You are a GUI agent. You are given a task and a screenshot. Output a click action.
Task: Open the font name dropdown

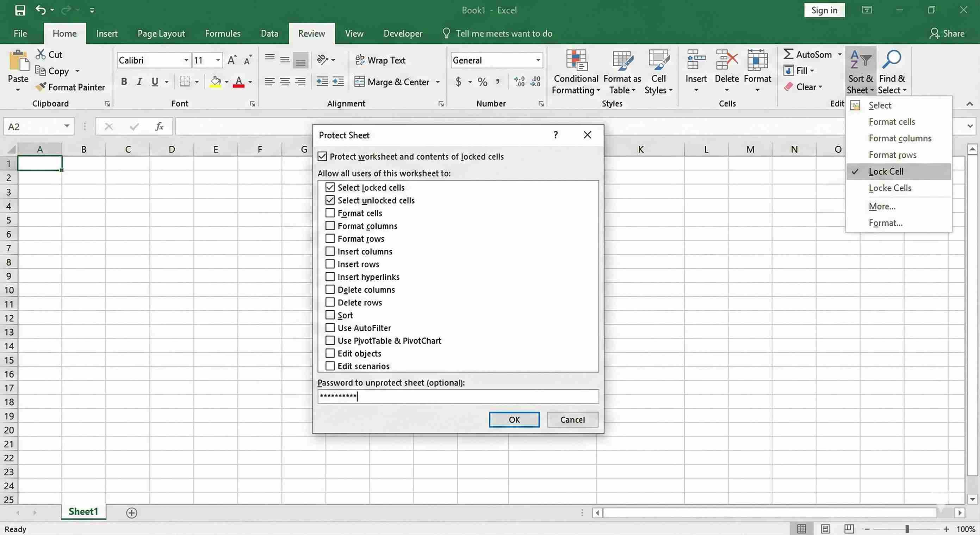point(186,60)
